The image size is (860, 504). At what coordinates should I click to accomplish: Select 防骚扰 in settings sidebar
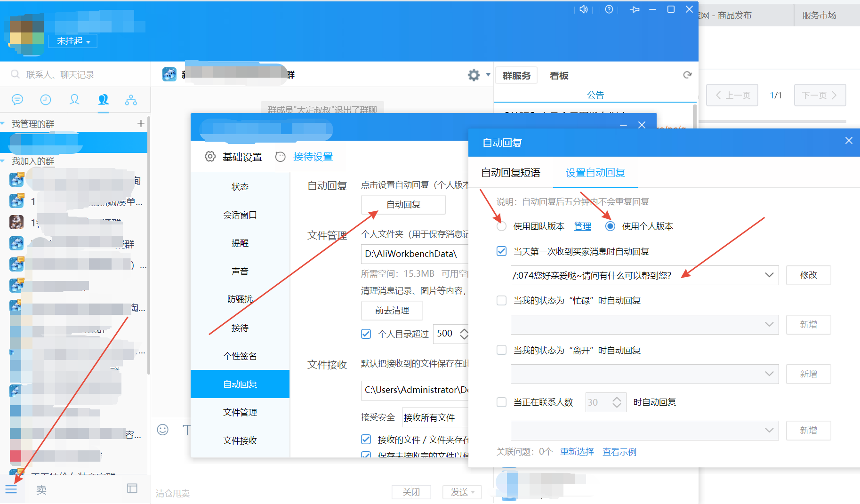click(240, 299)
